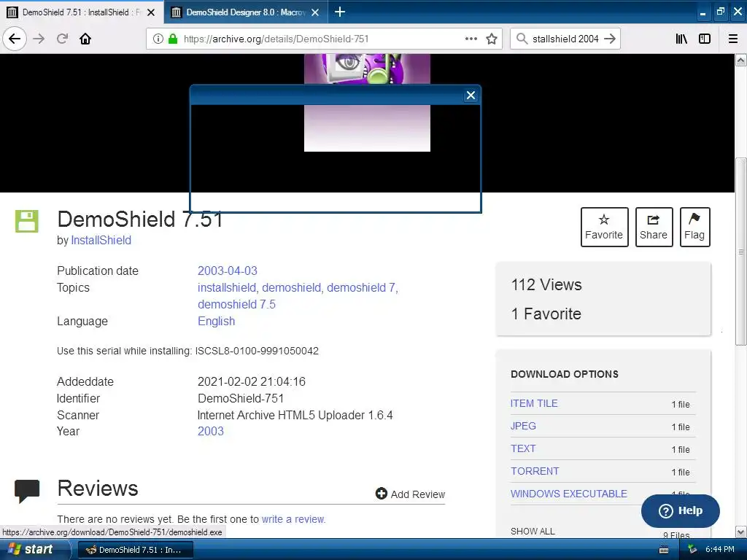Click the 1 Favorite text
747x560 pixels.
pos(546,314)
